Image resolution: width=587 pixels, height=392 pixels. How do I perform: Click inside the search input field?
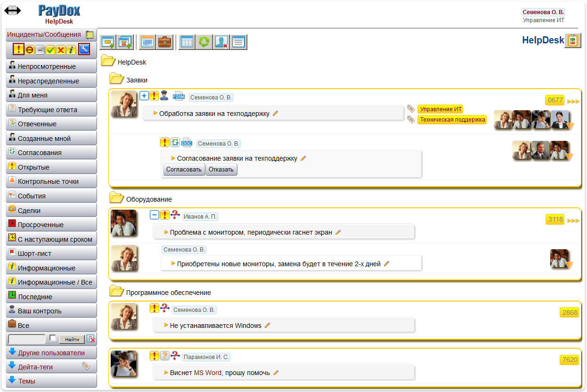(26, 338)
